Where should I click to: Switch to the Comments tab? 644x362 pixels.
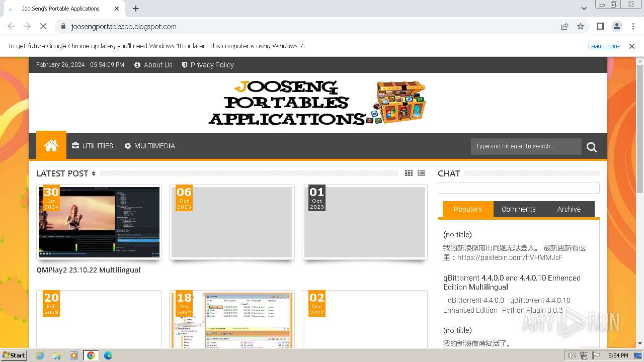click(x=519, y=209)
